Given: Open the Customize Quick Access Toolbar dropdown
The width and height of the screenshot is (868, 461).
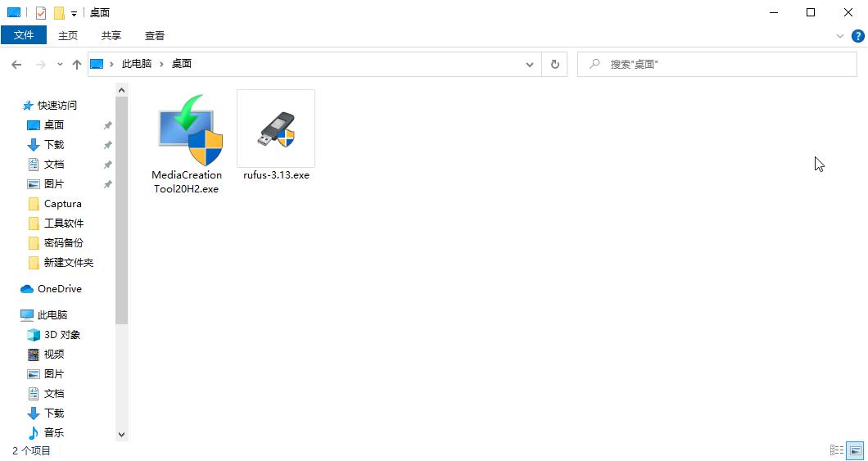Looking at the screenshot, I should tap(74, 13).
